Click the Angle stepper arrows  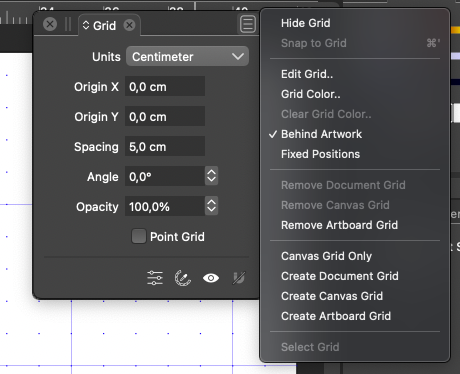click(x=212, y=176)
